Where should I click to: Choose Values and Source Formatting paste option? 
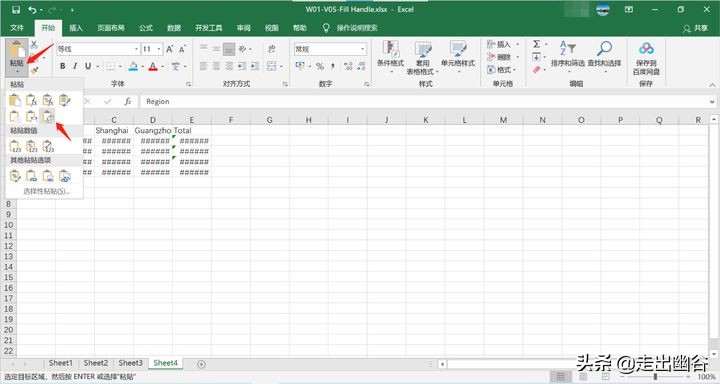coord(48,147)
